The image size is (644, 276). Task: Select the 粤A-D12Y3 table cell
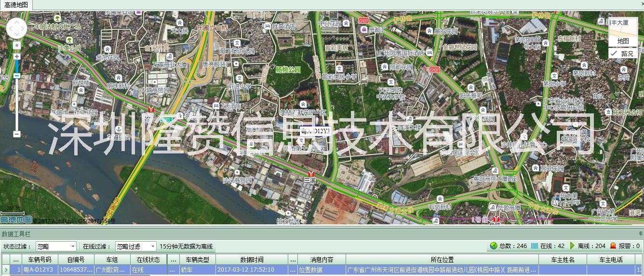[40, 270]
